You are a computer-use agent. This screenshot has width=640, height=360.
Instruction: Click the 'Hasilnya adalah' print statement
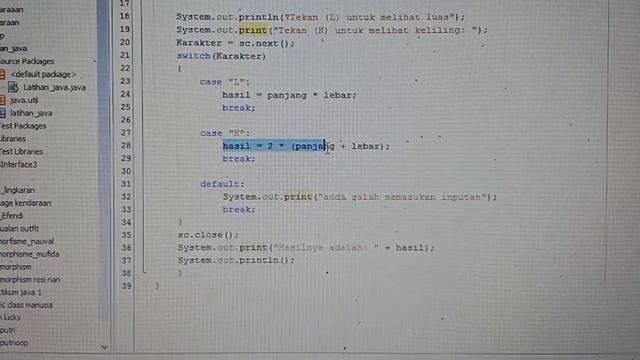[x=306, y=248]
